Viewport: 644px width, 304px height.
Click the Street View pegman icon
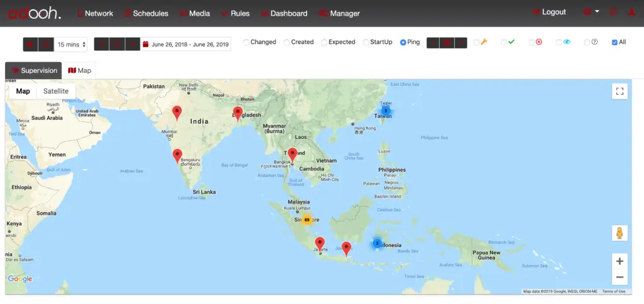tap(619, 233)
